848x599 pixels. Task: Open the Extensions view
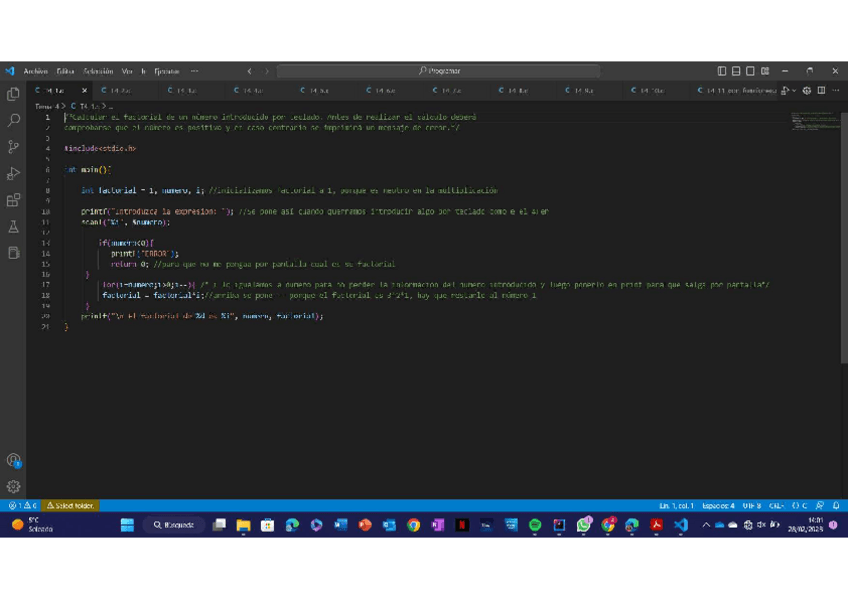click(x=13, y=200)
